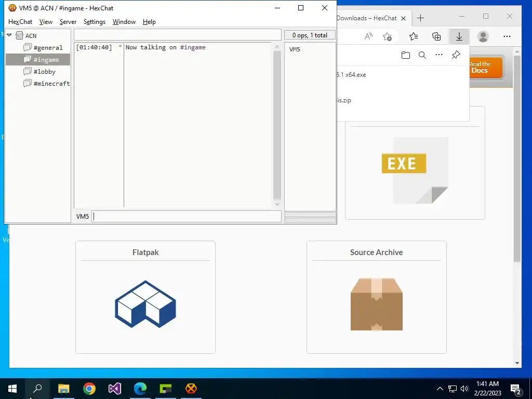Screen dimensions: 532x399
Task: Launch Google Chrome from taskbar
Action: 89,389
